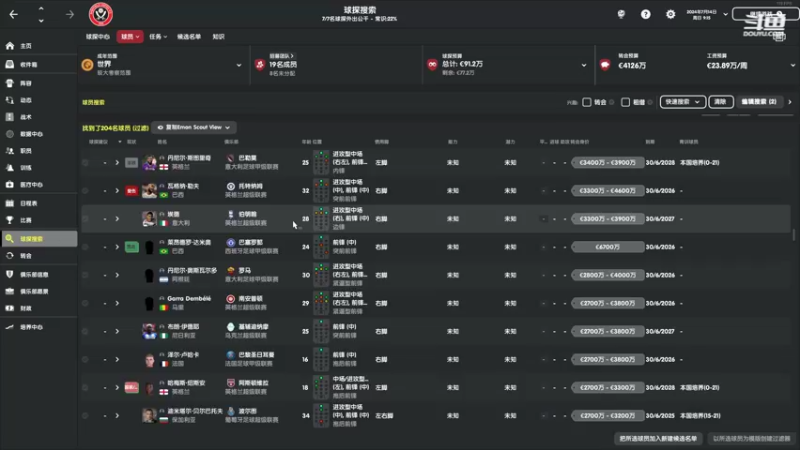
Task: Open the settings gear icon
Action: coord(670,14)
